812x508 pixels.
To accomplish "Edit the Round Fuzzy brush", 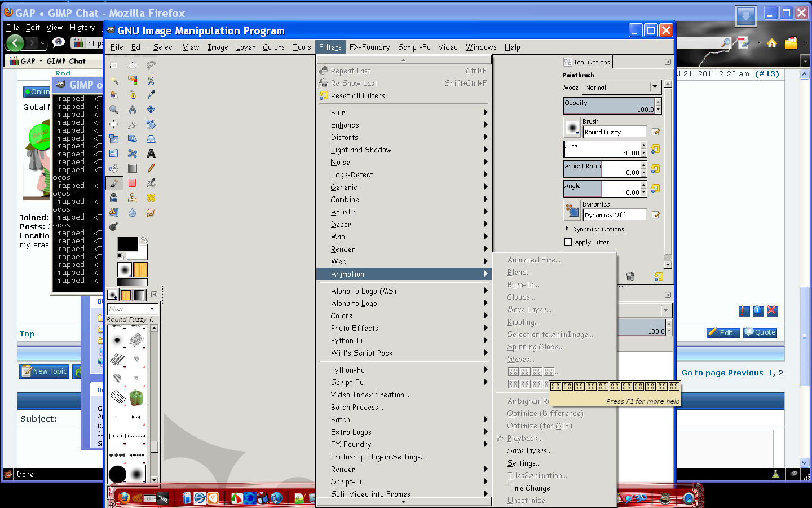I will pyautogui.click(x=656, y=132).
